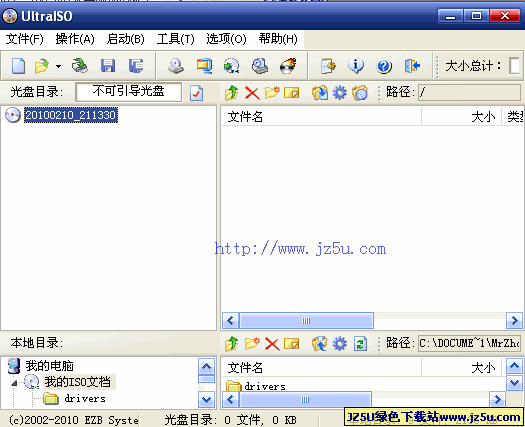
Task: Expand the Open button dropdown arrow
Action: click(58, 66)
